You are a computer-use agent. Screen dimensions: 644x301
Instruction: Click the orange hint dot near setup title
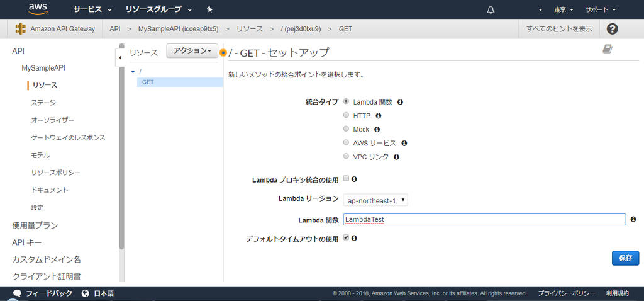[223, 53]
